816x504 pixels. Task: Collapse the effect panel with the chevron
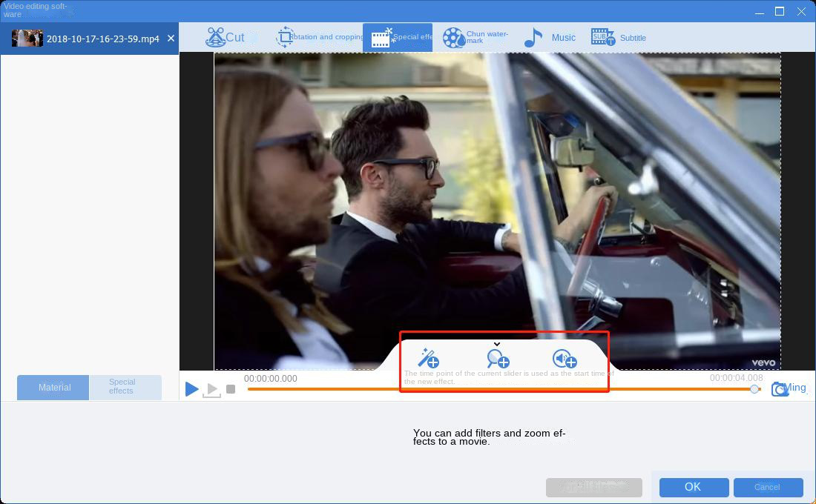point(497,344)
